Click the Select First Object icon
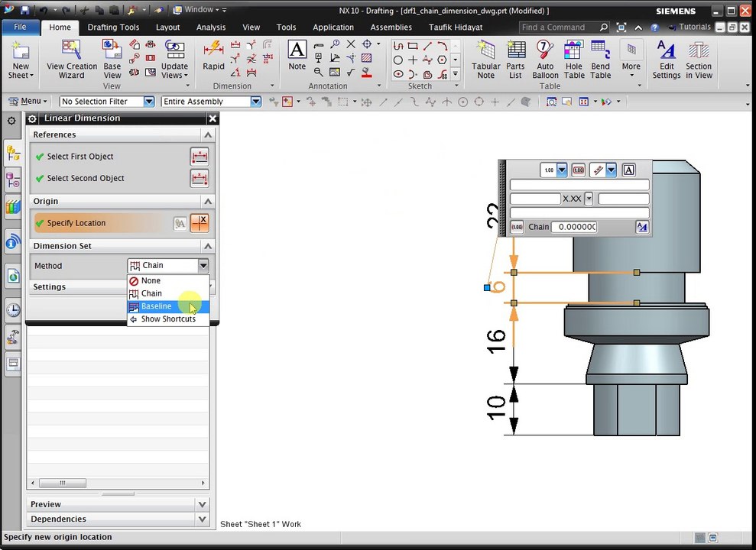 pos(199,157)
